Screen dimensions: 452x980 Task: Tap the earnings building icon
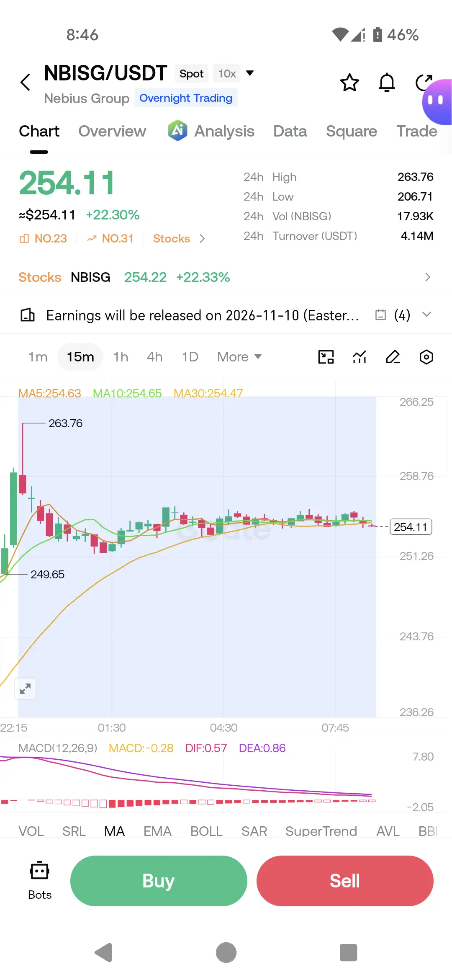click(x=28, y=315)
